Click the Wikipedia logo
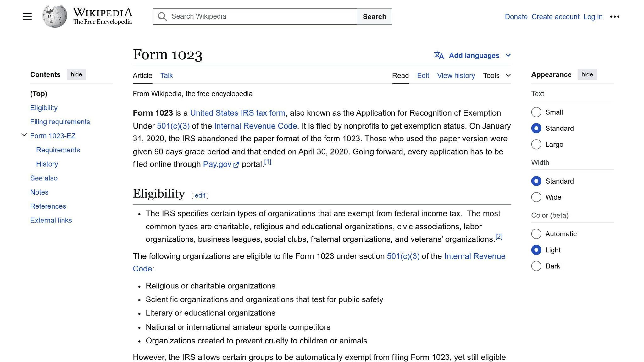The width and height of the screenshot is (644, 362). (x=55, y=16)
